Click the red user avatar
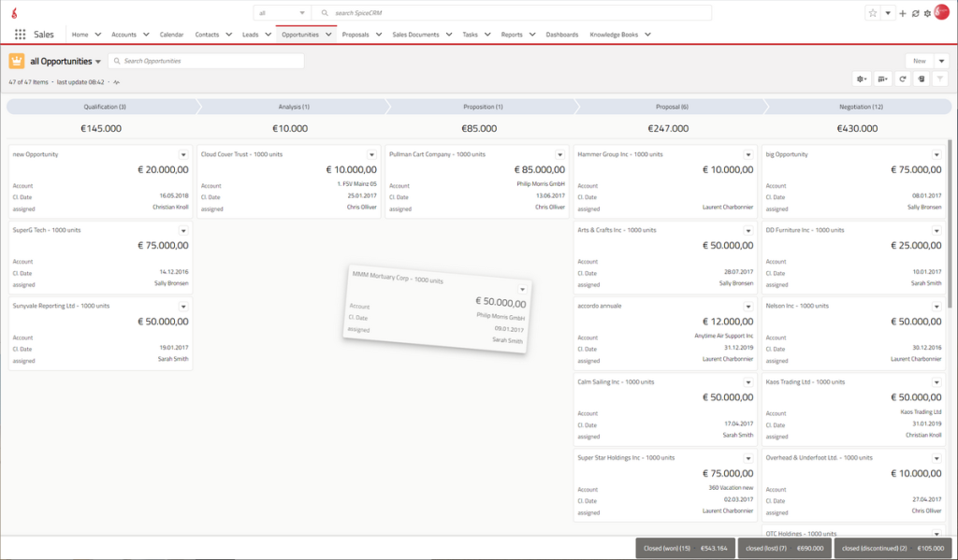Viewport: 958px width, 560px height. coord(941,12)
